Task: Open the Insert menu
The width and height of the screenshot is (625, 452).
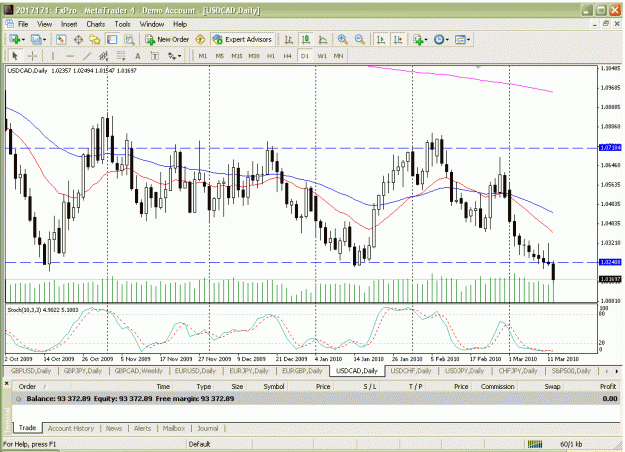Action: point(69,24)
